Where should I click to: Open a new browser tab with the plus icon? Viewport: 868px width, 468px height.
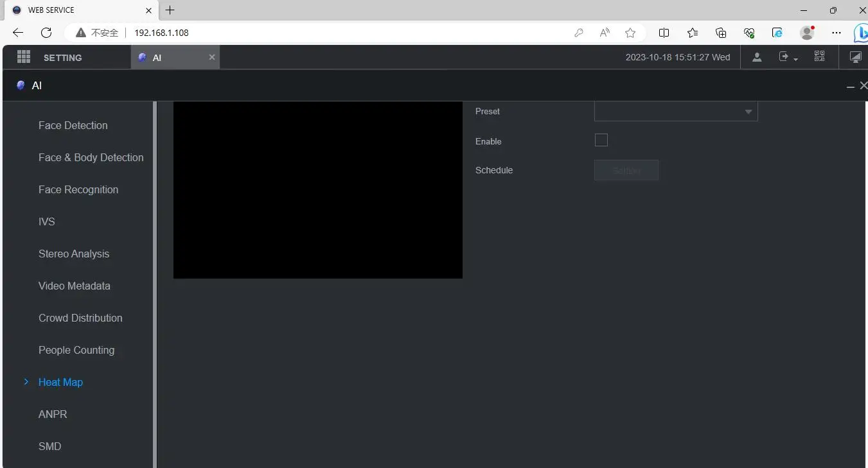coord(170,10)
